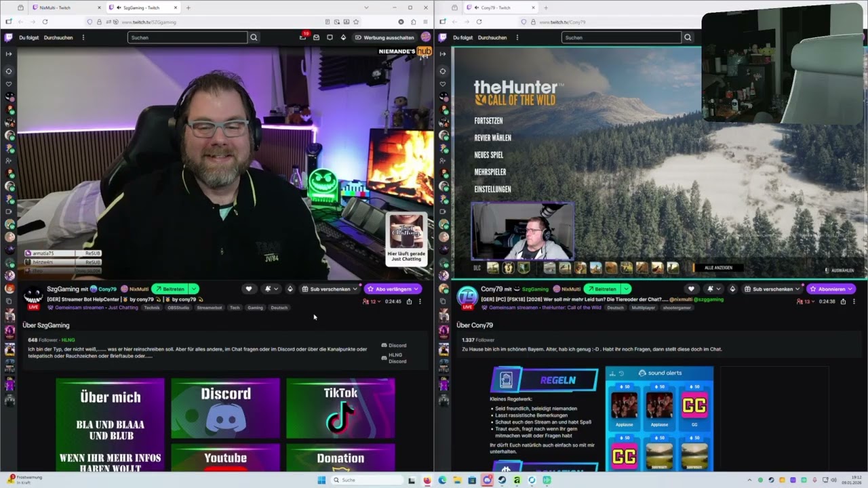The width and height of the screenshot is (868, 488).
Task: Open notification bell settings for SzgGaming
Action: point(271,289)
